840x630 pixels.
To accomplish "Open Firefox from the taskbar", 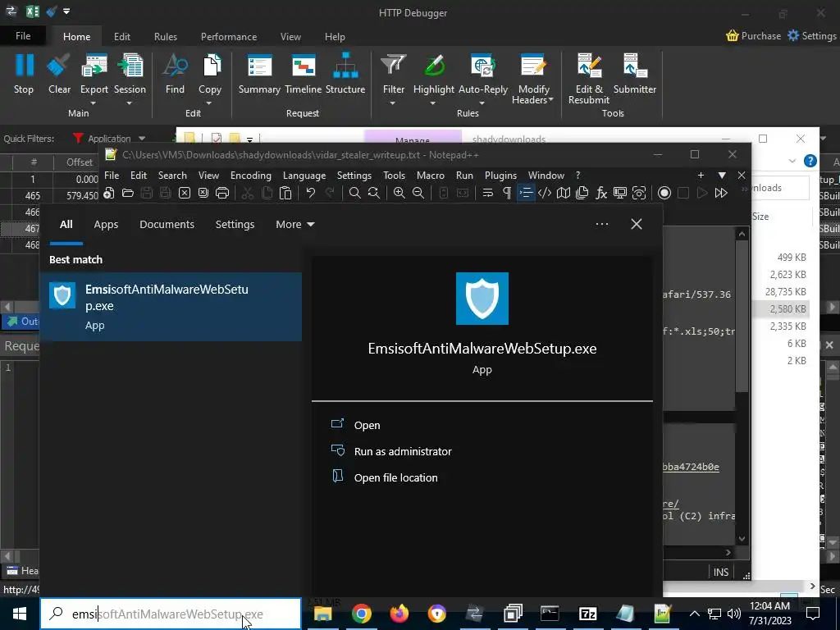I will [399, 614].
